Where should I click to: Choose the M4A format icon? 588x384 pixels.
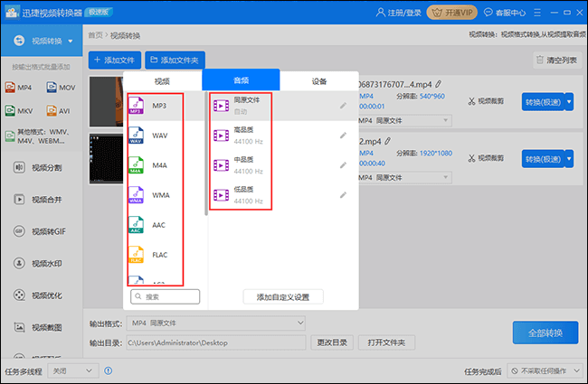136,165
